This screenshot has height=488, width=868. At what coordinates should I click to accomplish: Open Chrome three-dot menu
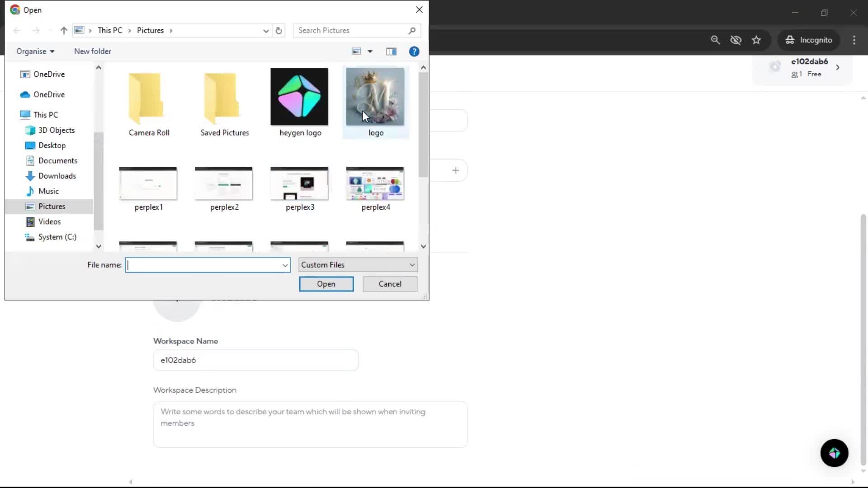854,40
